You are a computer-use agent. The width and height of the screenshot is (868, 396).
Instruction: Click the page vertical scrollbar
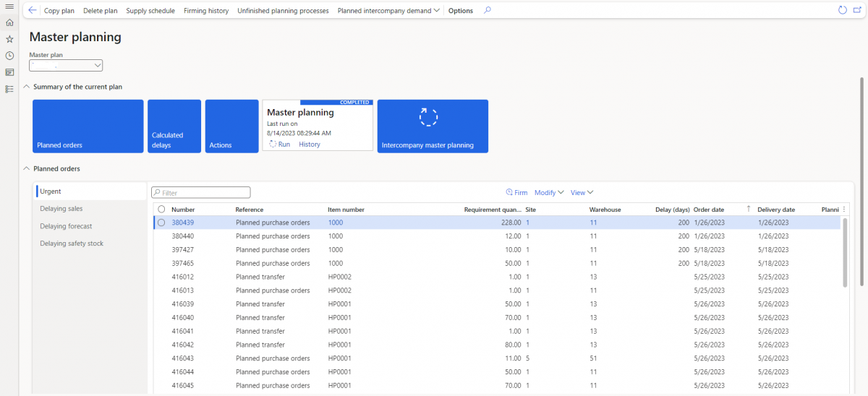tap(861, 181)
